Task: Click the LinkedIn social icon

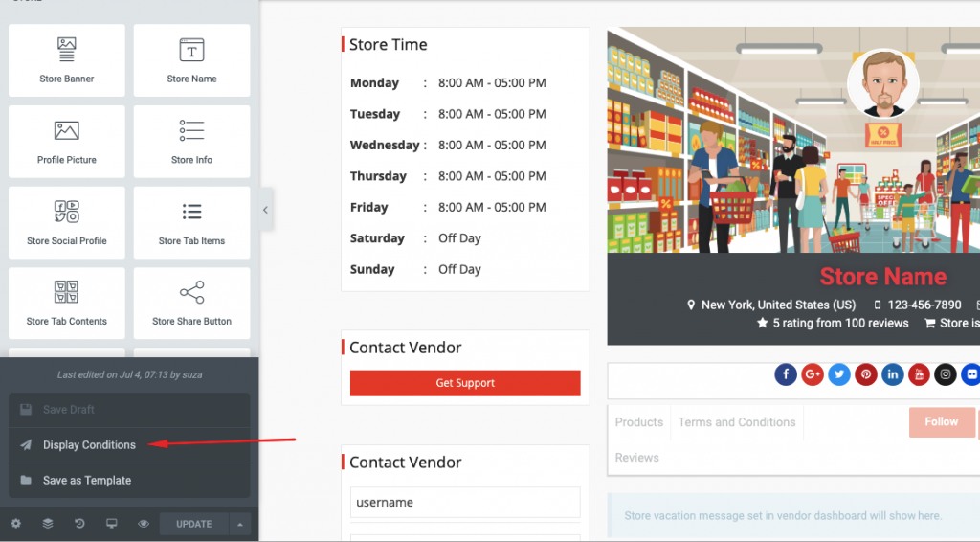Action: 893,374
